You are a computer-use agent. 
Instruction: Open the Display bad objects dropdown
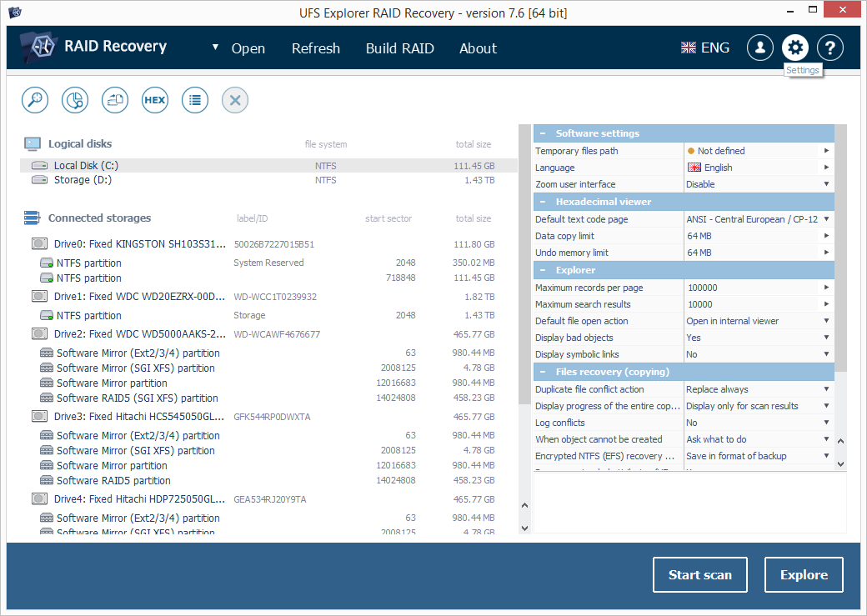point(827,338)
